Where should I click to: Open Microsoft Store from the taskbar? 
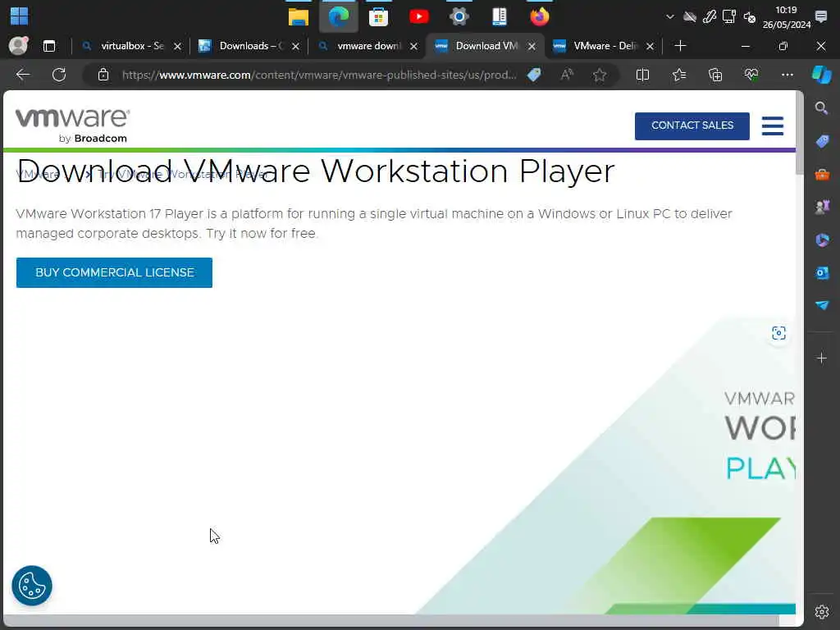click(378, 16)
